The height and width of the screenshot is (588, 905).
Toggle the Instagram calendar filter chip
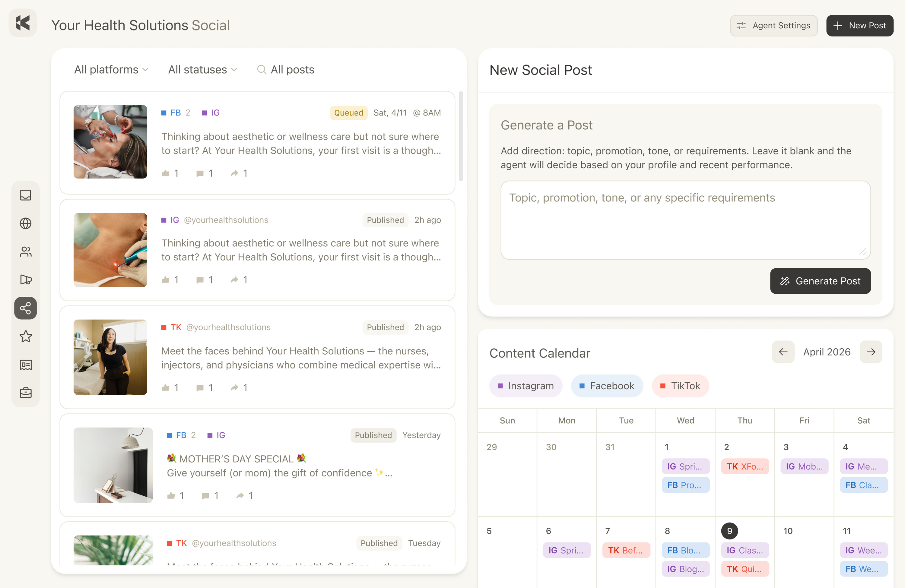526,386
